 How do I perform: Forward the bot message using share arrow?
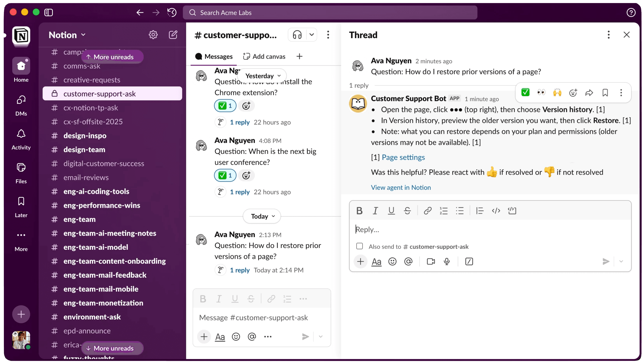pyautogui.click(x=589, y=93)
